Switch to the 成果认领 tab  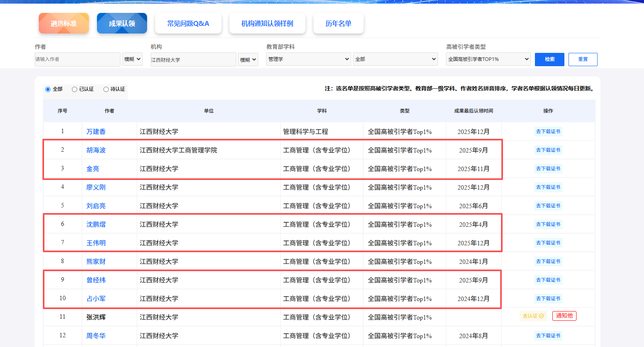coord(122,23)
